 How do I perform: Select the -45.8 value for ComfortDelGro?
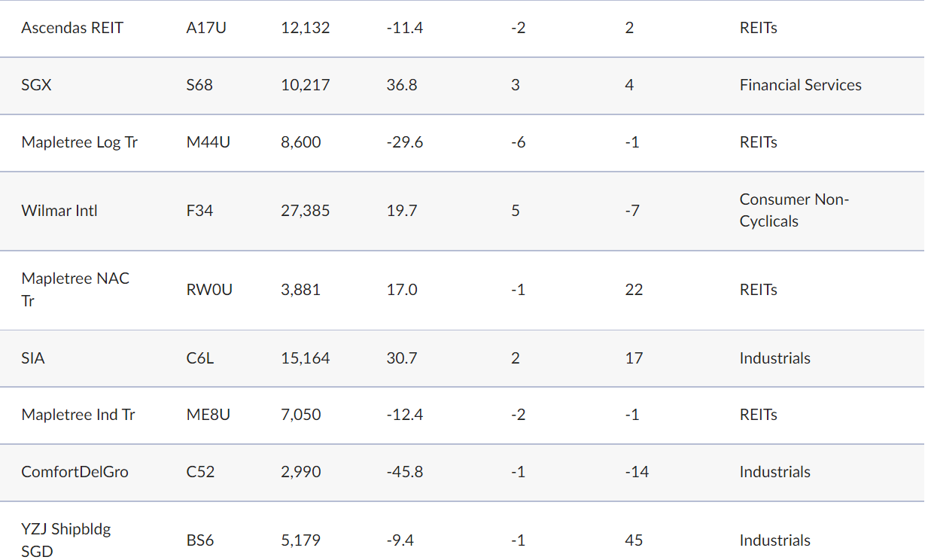click(x=404, y=472)
